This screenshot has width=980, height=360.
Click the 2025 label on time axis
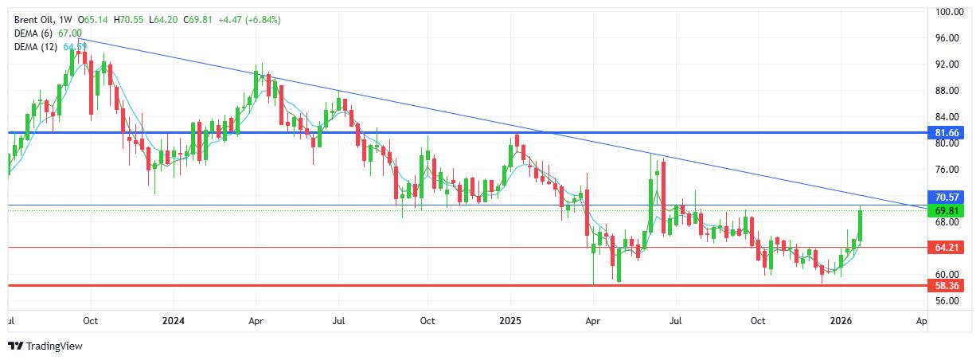click(510, 321)
